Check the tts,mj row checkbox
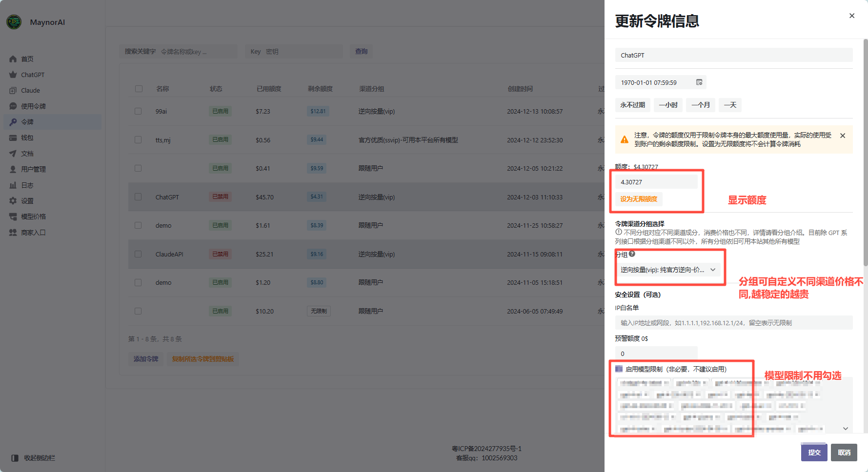Image resolution: width=868 pixels, height=472 pixels. click(x=138, y=140)
